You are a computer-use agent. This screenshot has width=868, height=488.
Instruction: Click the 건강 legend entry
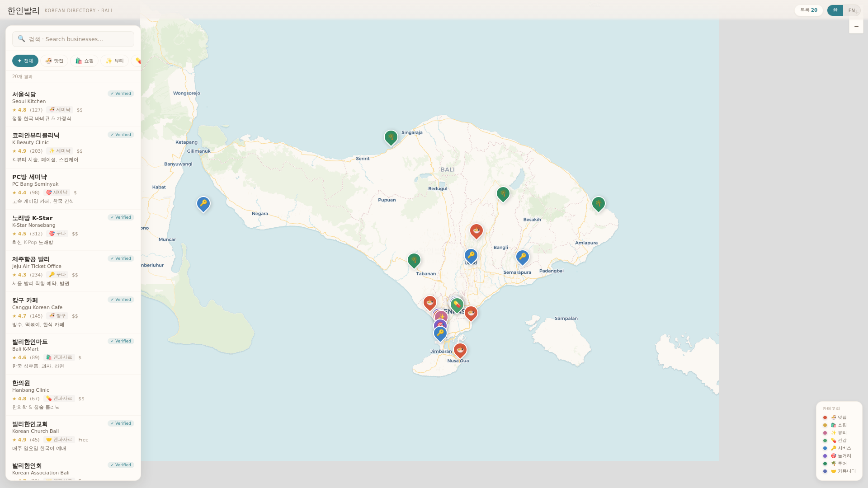839,441
